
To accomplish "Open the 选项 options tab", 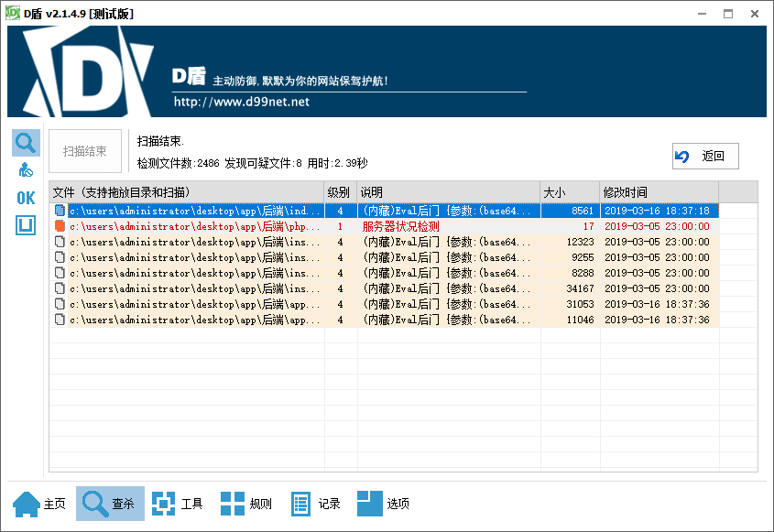I will pyautogui.click(x=384, y=504).
